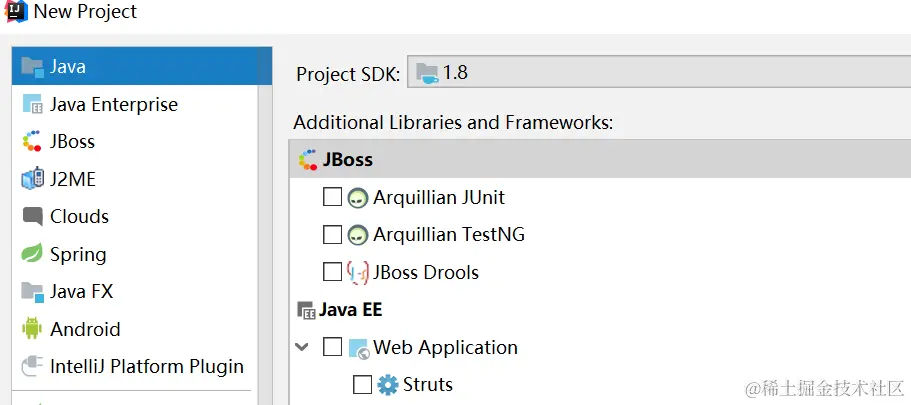The width and height of the screenshot is (911, 405).
Task: Enable the Arquillian TestNG checkbox
Action: tap(332, 234)
